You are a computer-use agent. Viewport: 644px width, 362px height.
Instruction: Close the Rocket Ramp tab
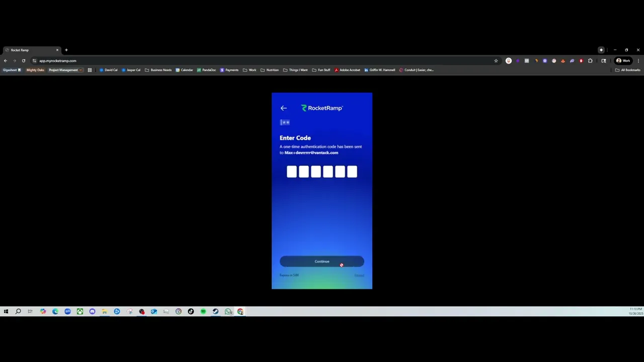[x=57, y=50]
